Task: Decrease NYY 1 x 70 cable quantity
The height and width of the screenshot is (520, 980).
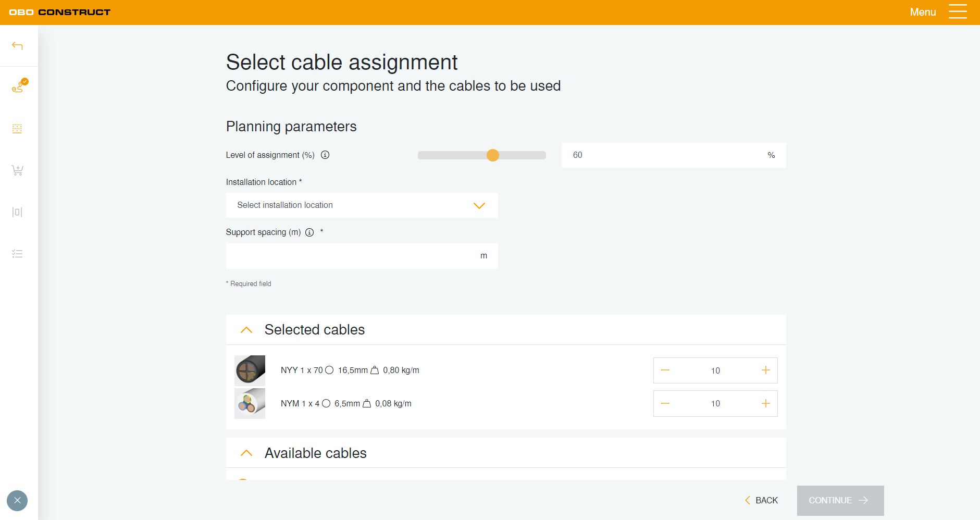Action: 665,370
